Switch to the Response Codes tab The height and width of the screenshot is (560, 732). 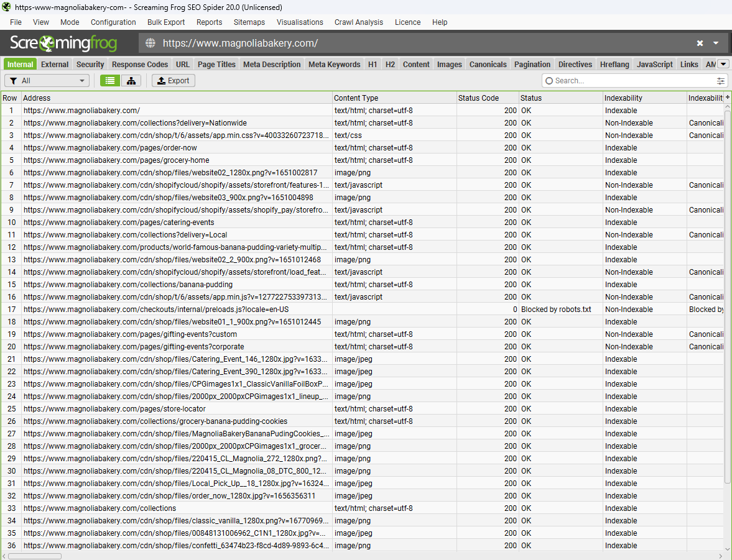click(x=140, y=65)
